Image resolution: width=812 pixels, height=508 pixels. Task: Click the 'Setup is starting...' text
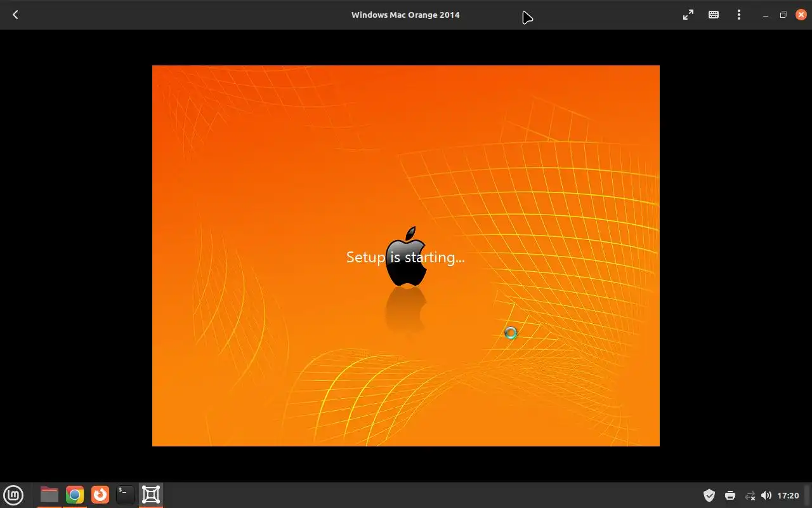[405, 257]
